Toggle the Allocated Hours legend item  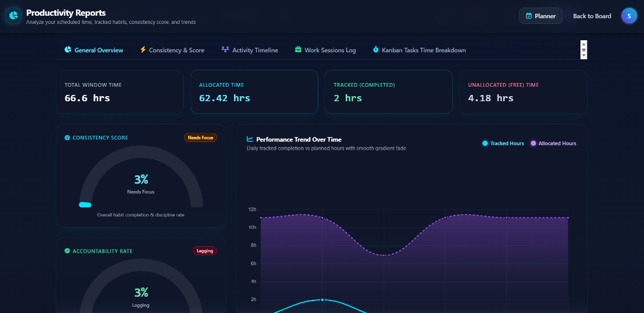click(553, 143)
